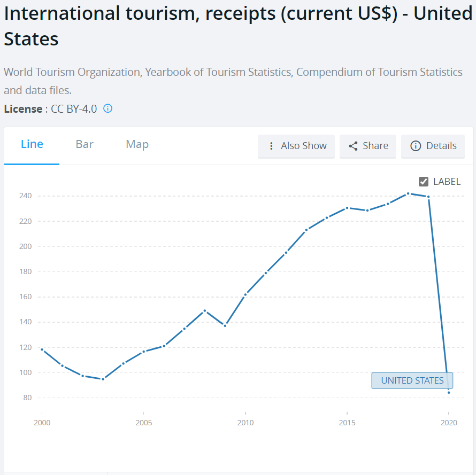Open the CC BY-4.0 license link
This screenshot has width=476, height=475.
point(74,108)
